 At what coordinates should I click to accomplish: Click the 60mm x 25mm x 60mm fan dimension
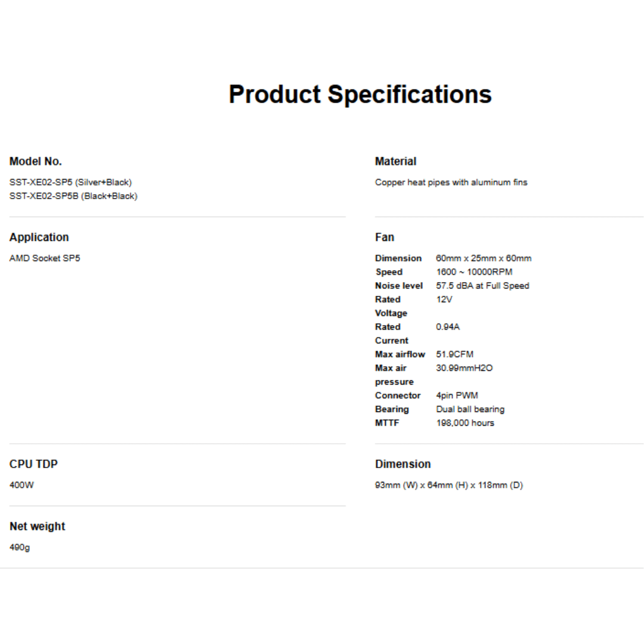coord(484,258)
